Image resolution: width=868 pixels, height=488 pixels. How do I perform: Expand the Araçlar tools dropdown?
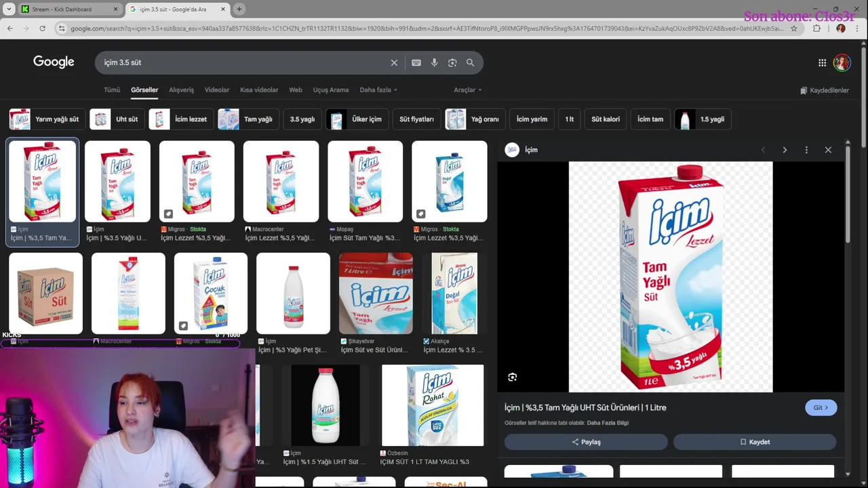(x=468, y=90)
